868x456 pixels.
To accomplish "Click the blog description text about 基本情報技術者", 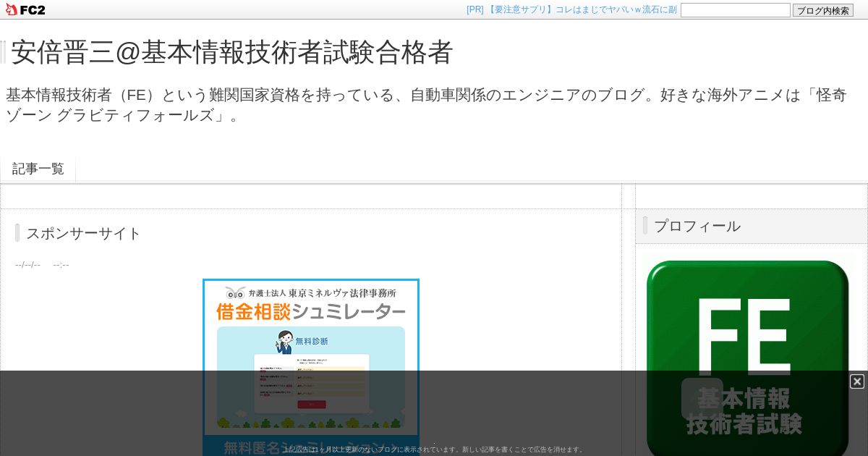I will coord(426,105).
